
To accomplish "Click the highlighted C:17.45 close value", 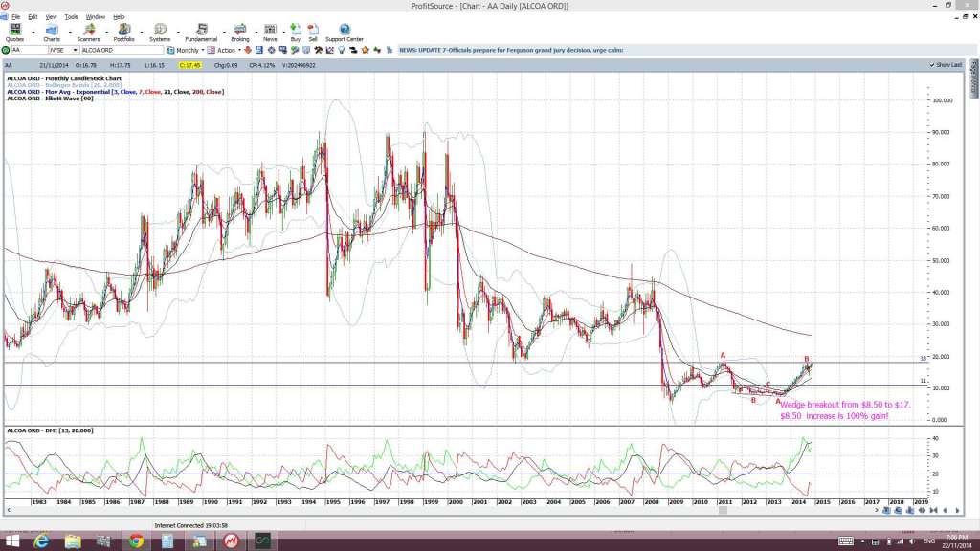I will click(x=189, y=65).
